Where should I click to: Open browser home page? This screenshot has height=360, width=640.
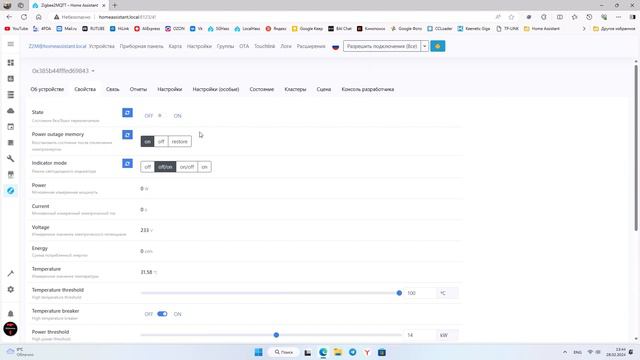[39, 17]
